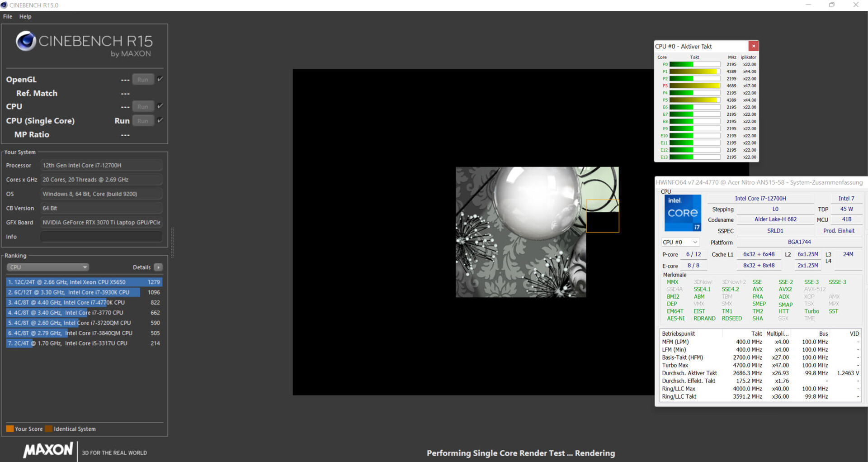Click the vertical panel splitter handle

[172, 242]
